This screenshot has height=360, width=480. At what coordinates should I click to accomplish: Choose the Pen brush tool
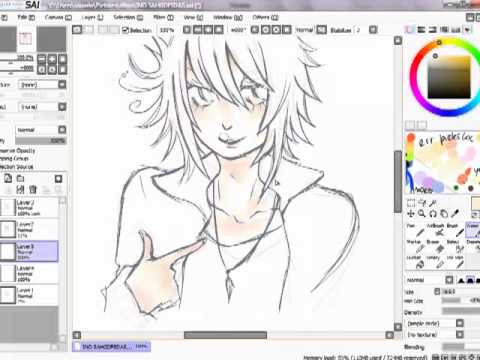416,230
